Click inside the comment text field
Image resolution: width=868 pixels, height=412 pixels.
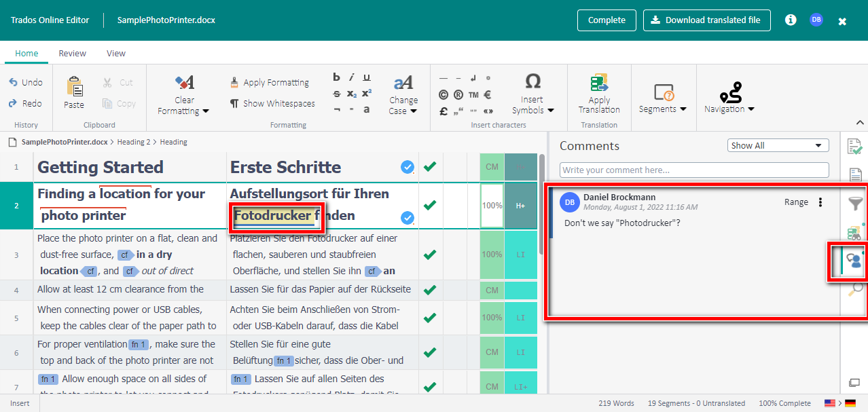tap(693, 170)
